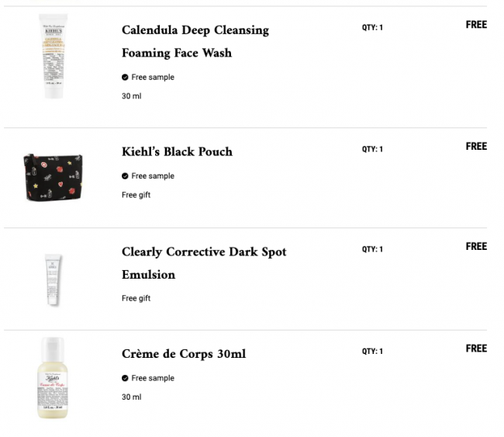
Task: Click QTY: 1 beside Crème de Corps
Action: coord(372,351)
